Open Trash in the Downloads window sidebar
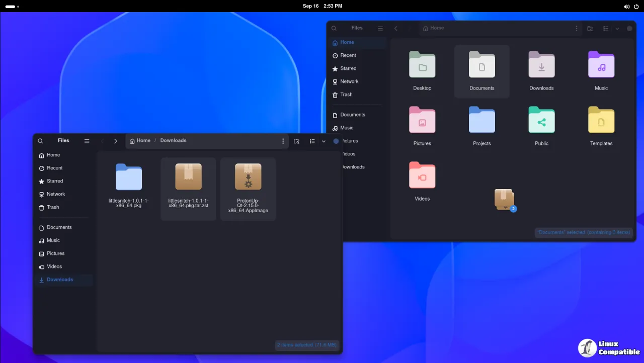Viewport: 644px width, 363px height. coord(64,207)
